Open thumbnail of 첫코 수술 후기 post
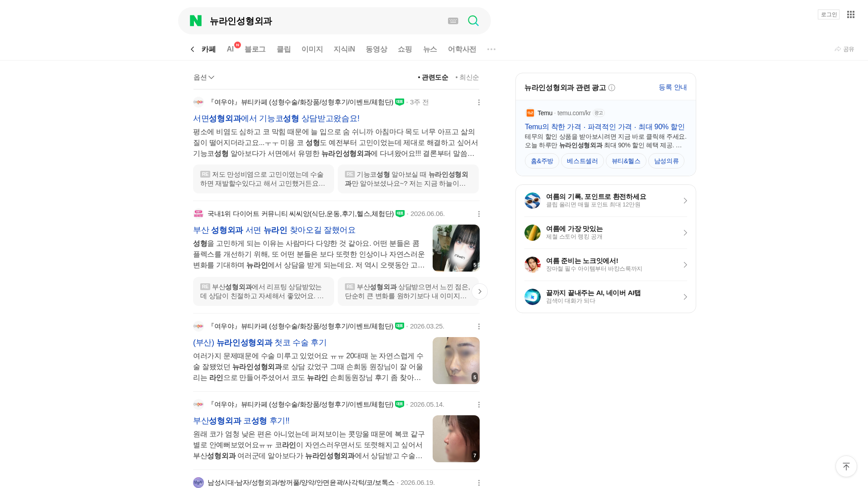868x488 pixels. point(456,361)
